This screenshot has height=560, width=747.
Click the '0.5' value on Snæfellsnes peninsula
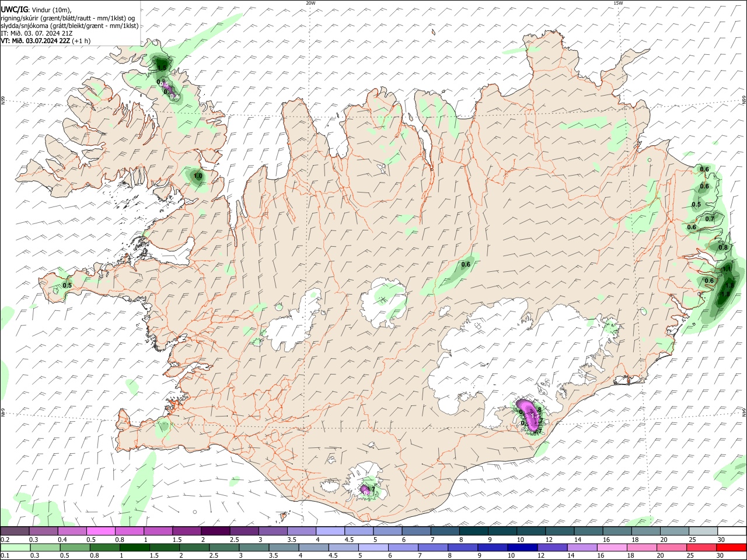pos(67,285)
